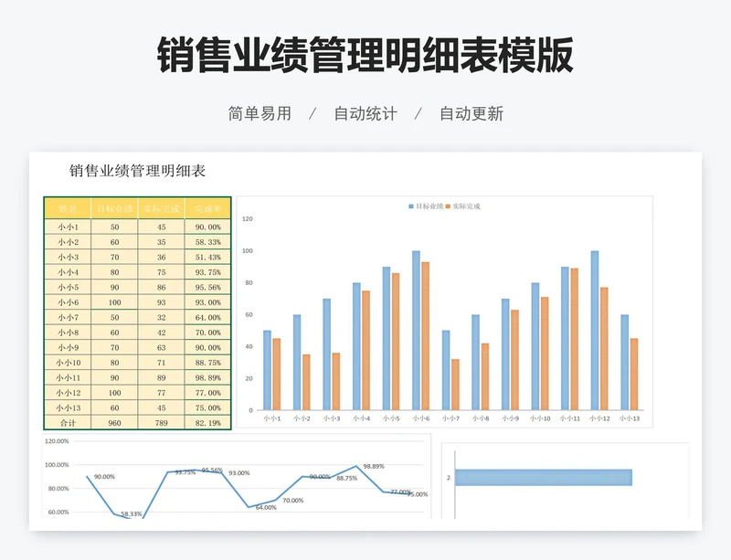
Task: Click the blue 小小6 bar in bar chart
Action: pyautogui.click(x=416, y=331)
